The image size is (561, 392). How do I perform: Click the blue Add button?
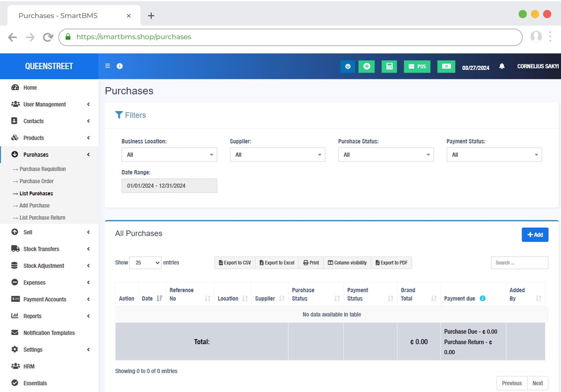click(x=535, y=235)
